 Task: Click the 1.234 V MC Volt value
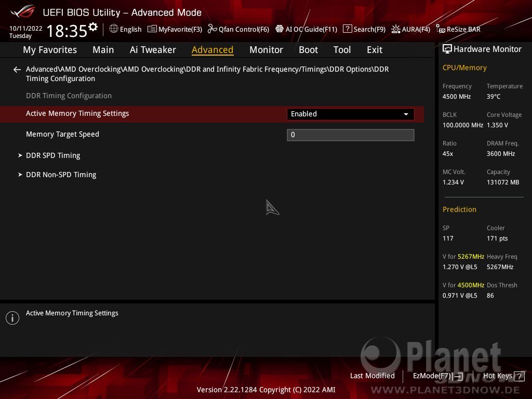tap(453, 182)
